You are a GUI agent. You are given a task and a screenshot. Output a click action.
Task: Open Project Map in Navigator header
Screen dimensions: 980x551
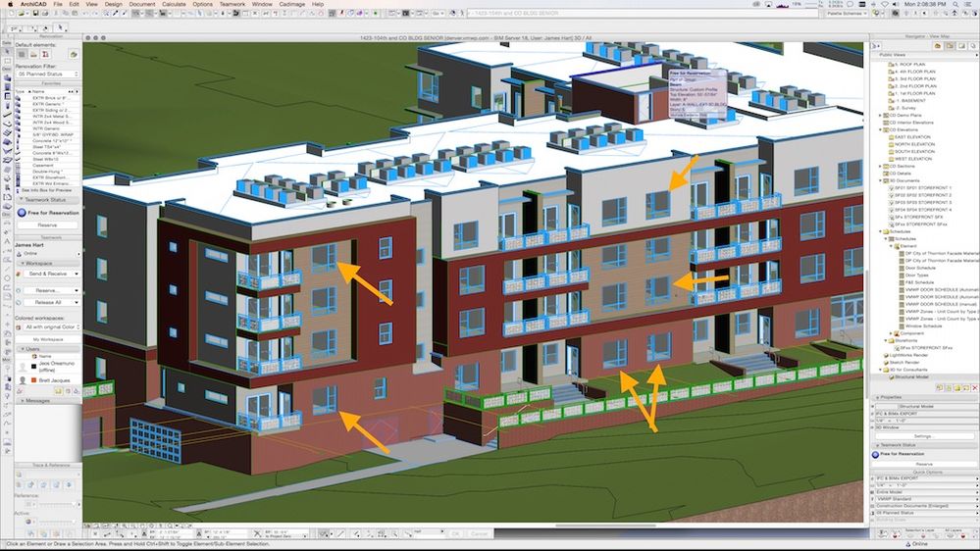938,46
